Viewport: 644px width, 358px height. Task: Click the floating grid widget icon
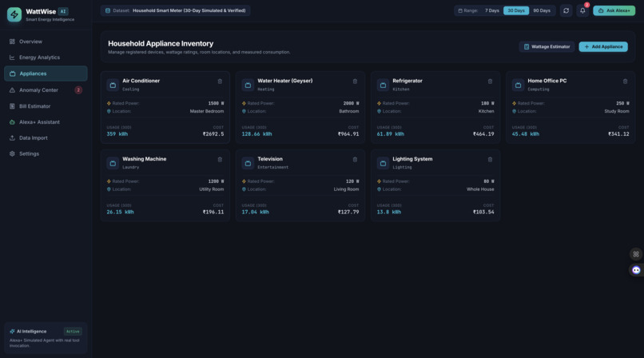(x=636, y=254)
